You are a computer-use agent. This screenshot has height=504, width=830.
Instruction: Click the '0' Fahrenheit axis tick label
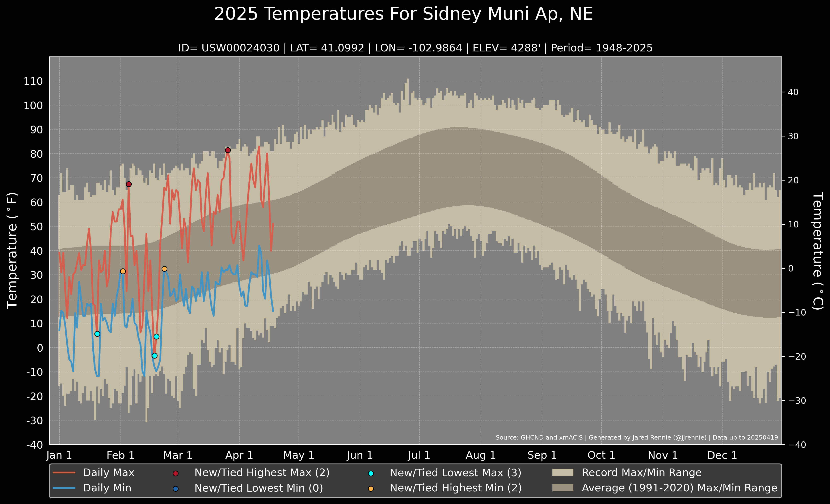click(x=40, y=348)
